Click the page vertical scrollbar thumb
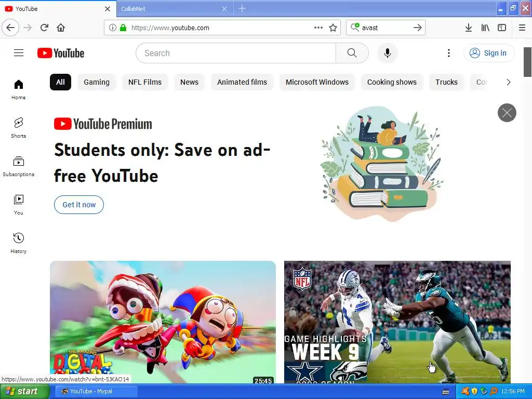 527,62
